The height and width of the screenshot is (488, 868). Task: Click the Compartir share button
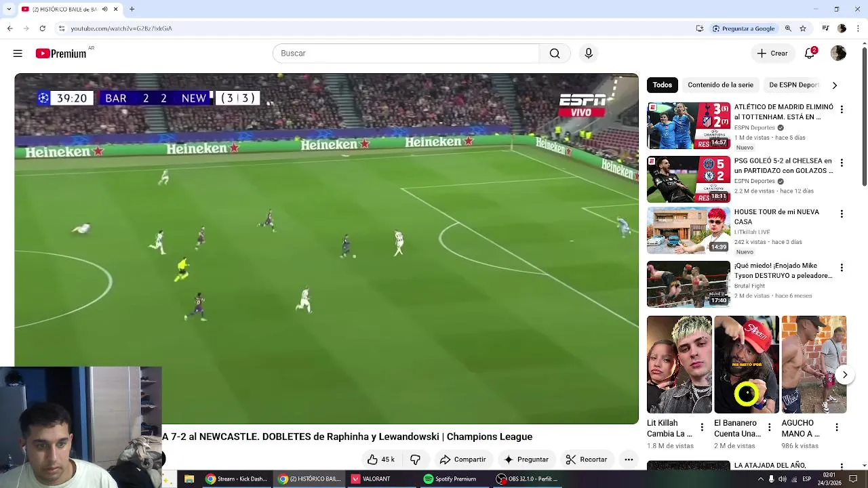[462, 460]
